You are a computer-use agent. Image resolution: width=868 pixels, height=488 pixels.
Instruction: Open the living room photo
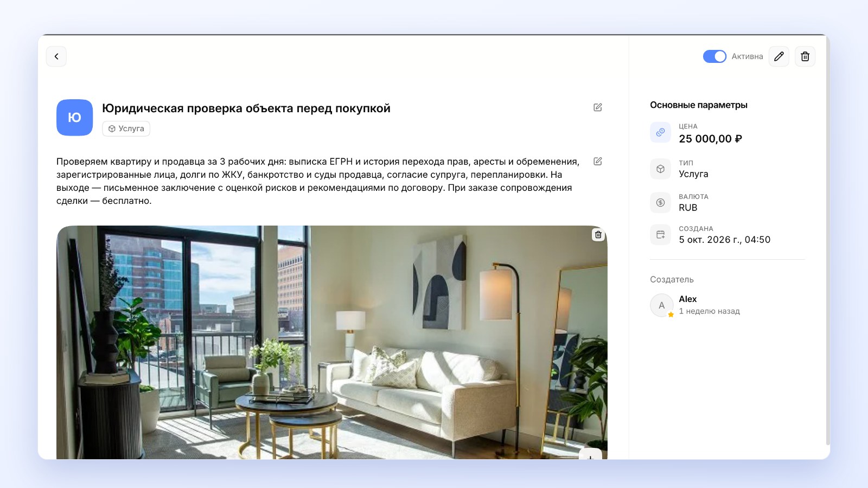[x=332, y=342]
